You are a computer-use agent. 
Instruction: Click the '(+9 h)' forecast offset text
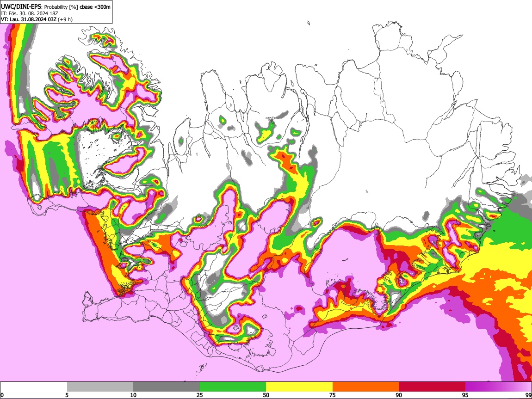65,19
